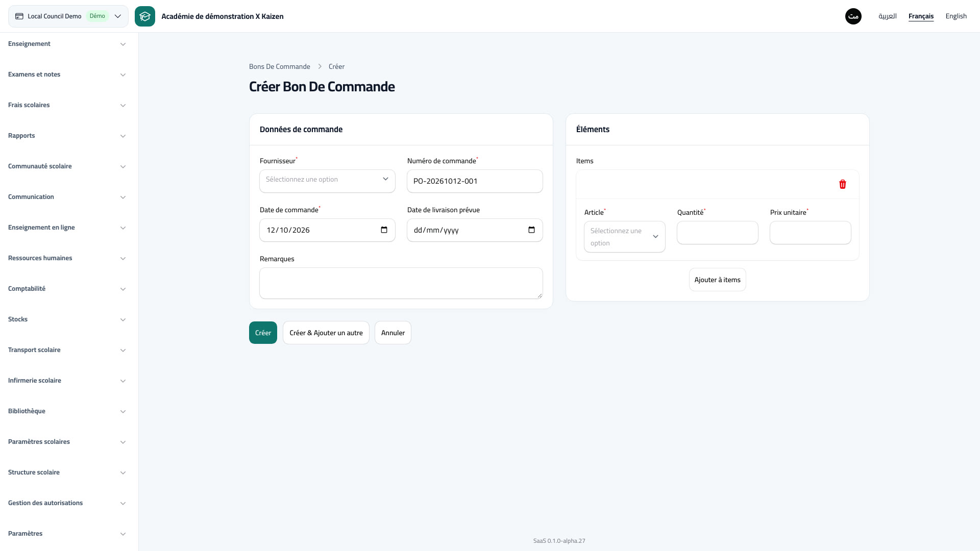Expand the Enseignement en ligne section
Viewport: 980px width, 551px height.
tap(67, 228)
